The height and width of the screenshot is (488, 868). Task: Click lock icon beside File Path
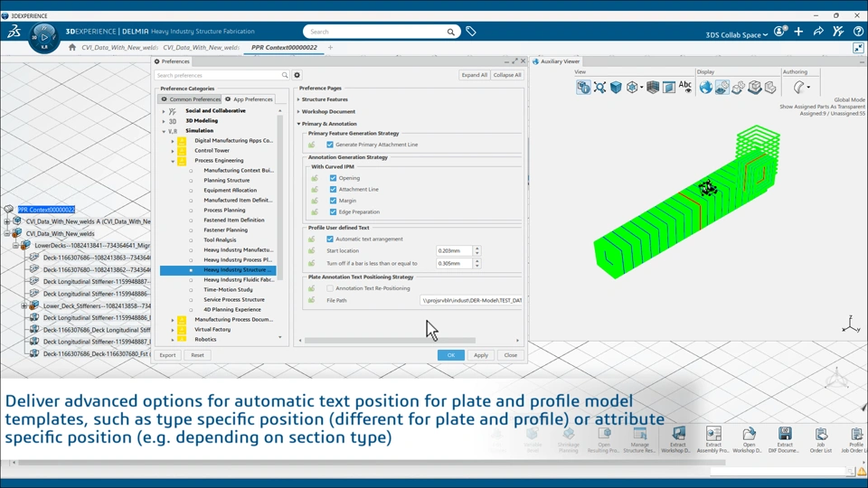click(x=312, y=300)
